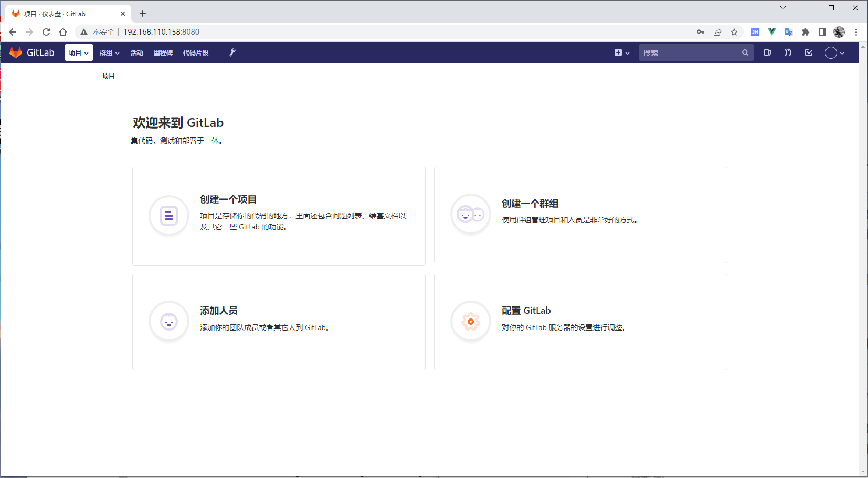
Task: Select the 项目 · 仪表盘 · GitLab tab
Action: click(68, 14)
